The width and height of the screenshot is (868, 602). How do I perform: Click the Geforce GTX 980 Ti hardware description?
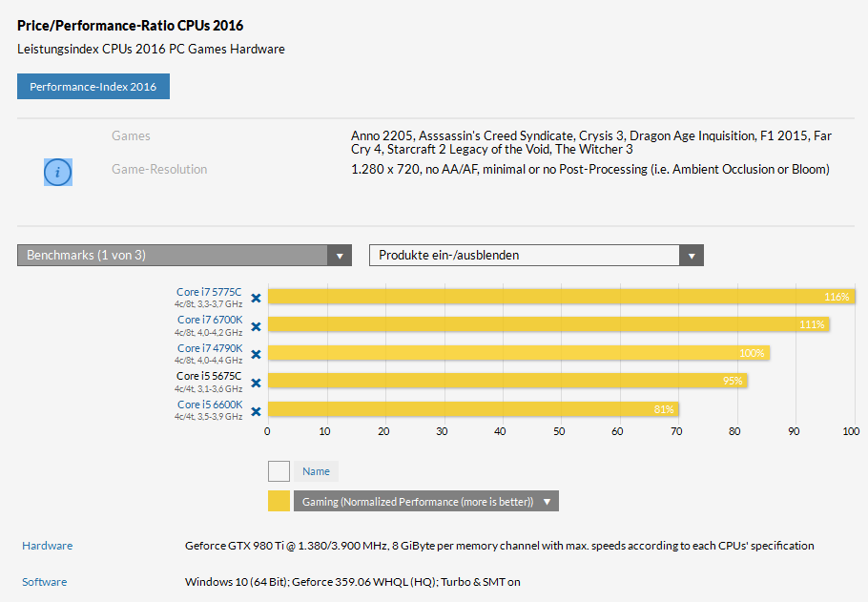pos(499,546)
